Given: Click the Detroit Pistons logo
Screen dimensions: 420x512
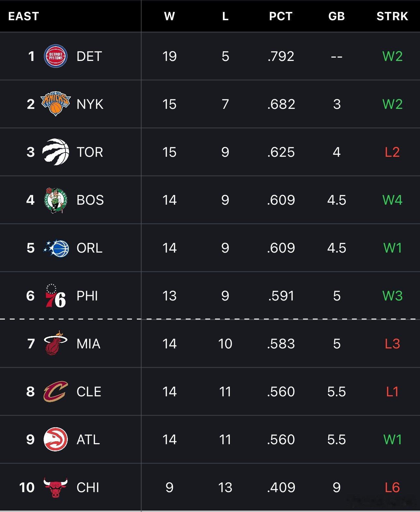Looking at the screenshot, I should (56, 56).
